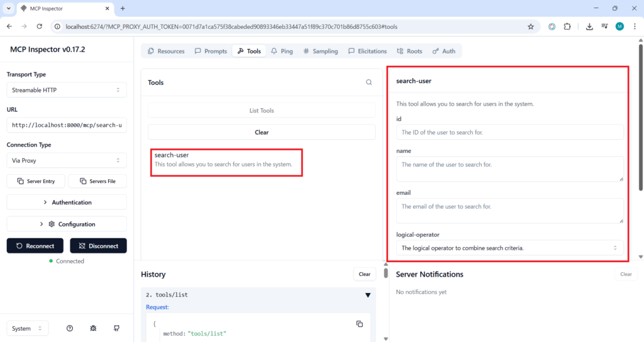Click the Disconnect button

pyautogui.click(x=98, y=246)
